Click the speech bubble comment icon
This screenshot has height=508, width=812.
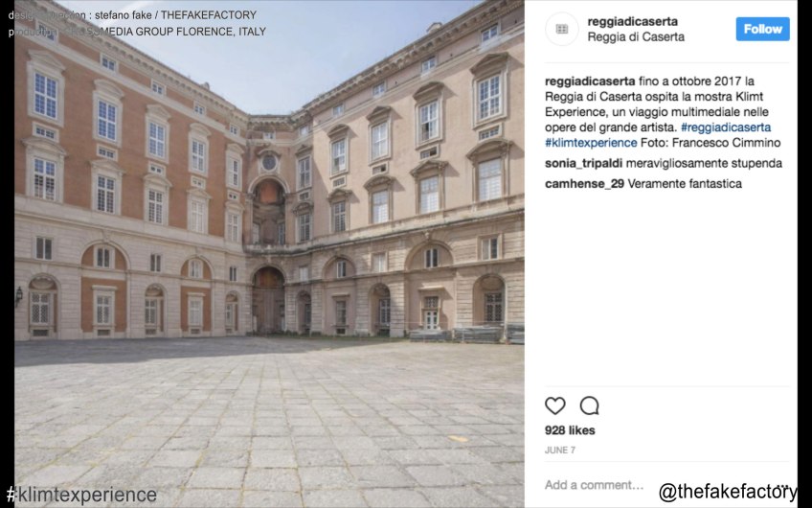pyautogui.click(x=589, y=405)
